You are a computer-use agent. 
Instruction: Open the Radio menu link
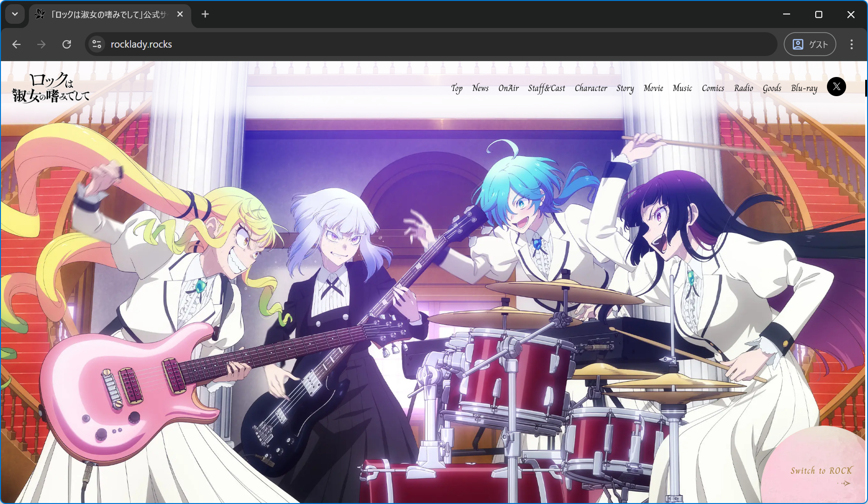[x=743, y=88]
